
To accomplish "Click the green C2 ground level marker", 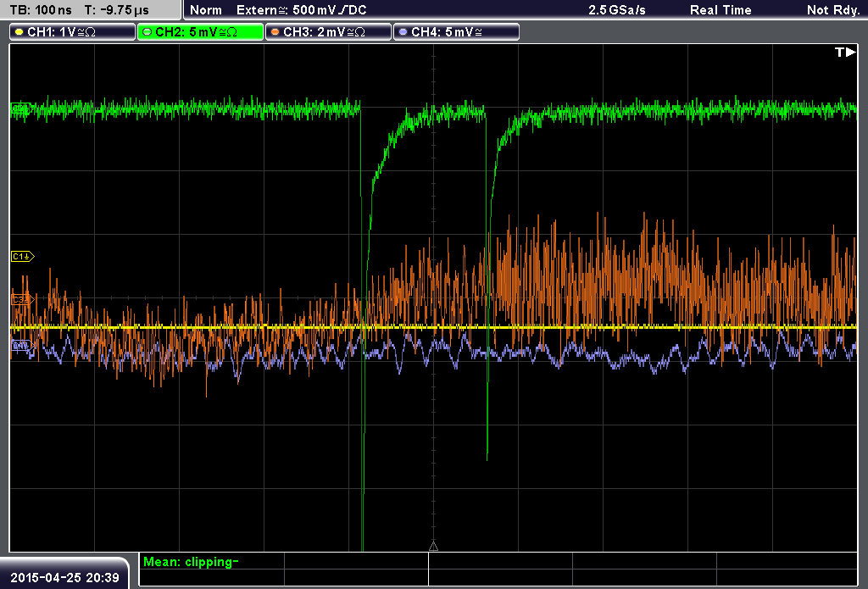I will click(21, 108).
